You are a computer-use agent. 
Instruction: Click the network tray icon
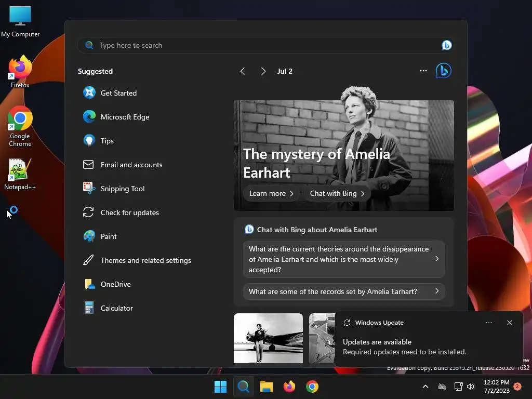(x=458, y=387)
